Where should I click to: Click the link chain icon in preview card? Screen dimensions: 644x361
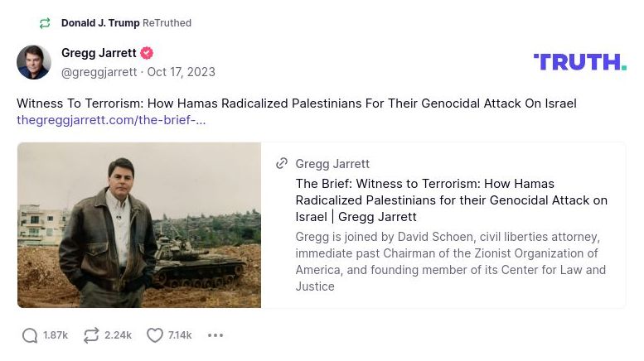point(282,164)
